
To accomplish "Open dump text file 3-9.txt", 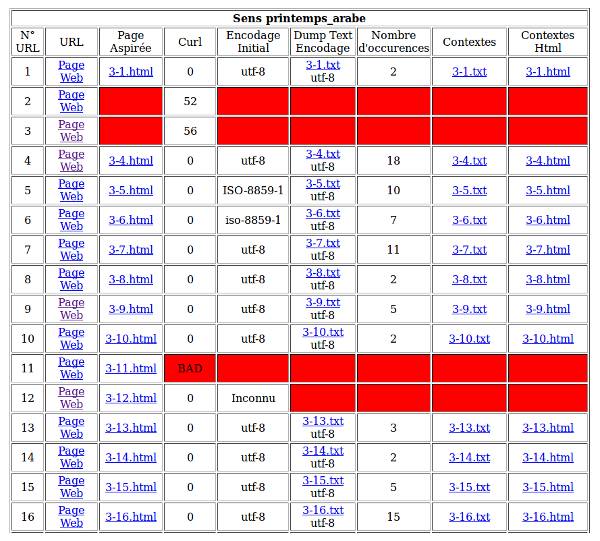I will click(323, 302).
